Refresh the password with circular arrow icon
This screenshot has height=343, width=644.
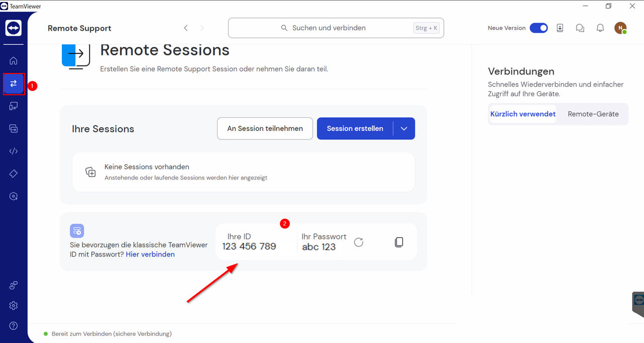(359, 242)
